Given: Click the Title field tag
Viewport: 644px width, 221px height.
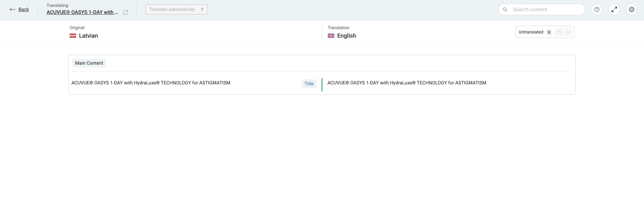Looking at the screenshot, I should coord(309,84).
